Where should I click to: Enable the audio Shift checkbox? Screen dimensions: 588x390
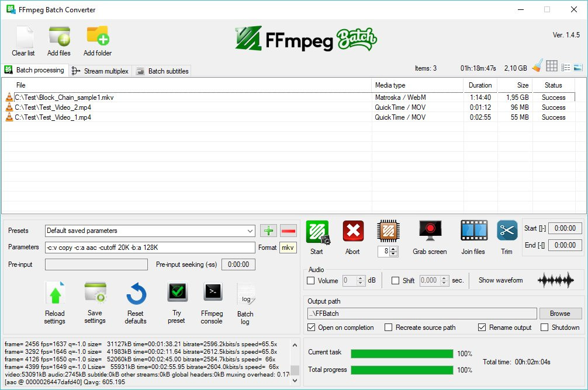pyautogui.click(x=395, y=281)
